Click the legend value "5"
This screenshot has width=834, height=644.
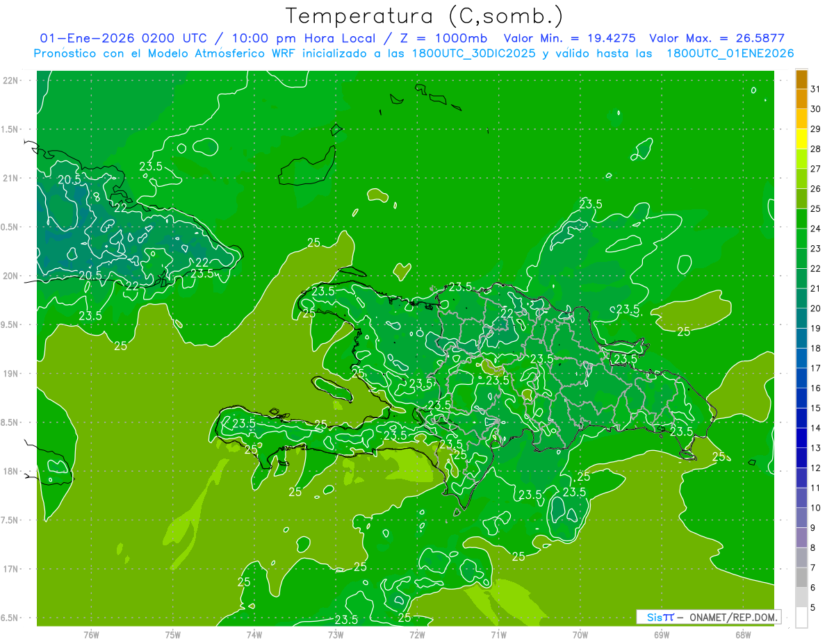click(x=813, y=608)
